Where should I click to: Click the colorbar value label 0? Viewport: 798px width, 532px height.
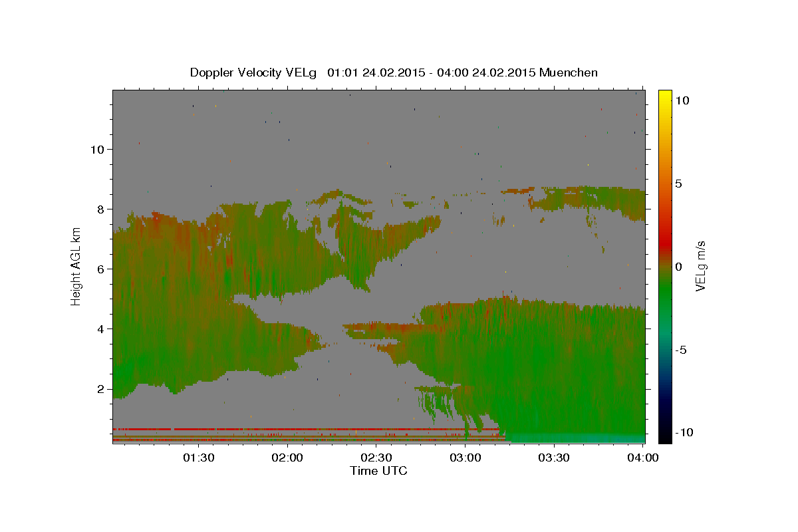click(678, 267)
